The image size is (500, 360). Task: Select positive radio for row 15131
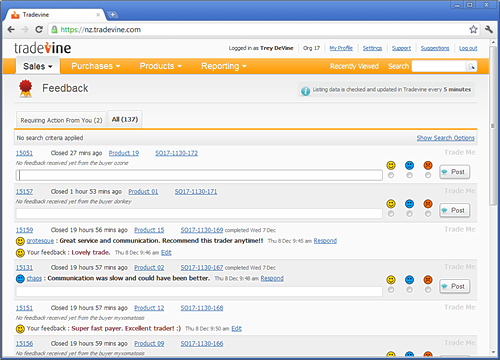point(391,290)
